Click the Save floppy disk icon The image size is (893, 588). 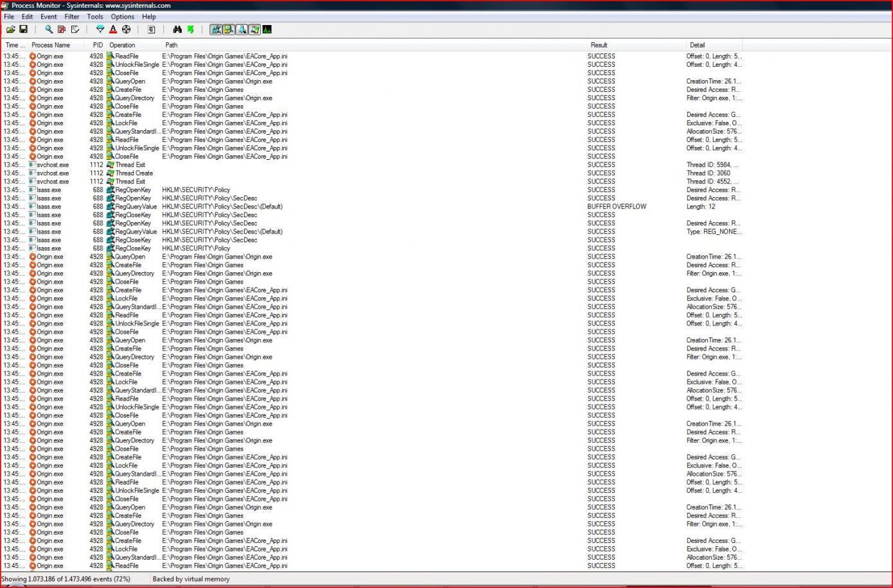[23, 30]
